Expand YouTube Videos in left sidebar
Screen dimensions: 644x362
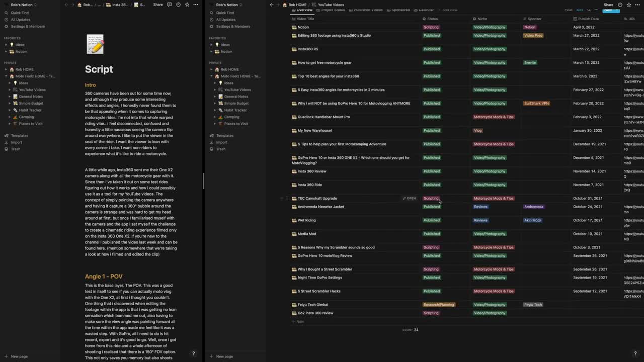pyautogui.click(x=10, y=90)
